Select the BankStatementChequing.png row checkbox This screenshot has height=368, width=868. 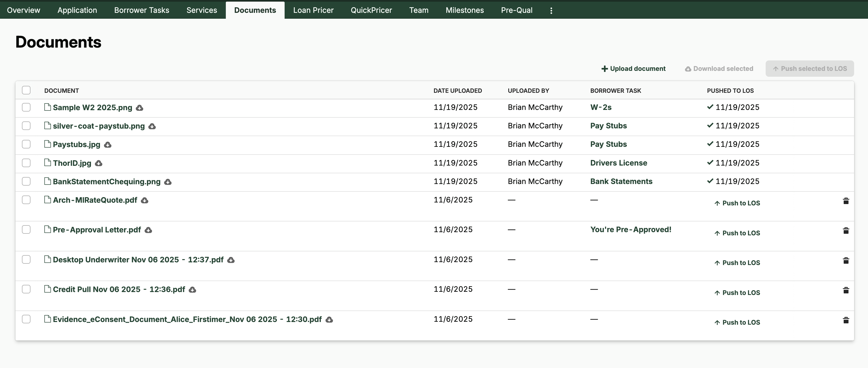pyautogui.click(x=26, y=182)
